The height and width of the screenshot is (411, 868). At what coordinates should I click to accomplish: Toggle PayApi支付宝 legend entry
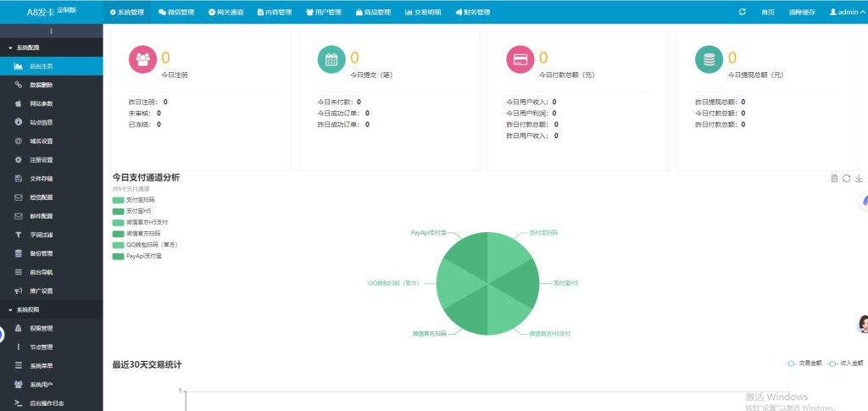click(x=136, y=257)
